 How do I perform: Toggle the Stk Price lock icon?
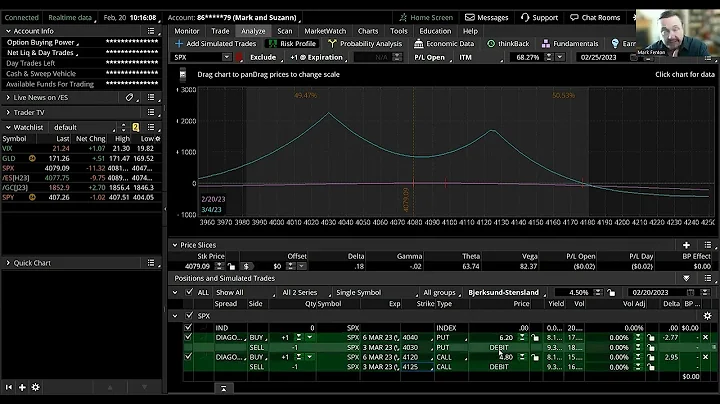click(x=231, y=266)
